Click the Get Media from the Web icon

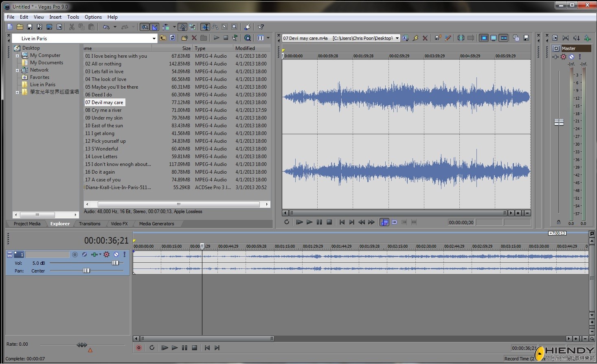[x=248, y=38]
